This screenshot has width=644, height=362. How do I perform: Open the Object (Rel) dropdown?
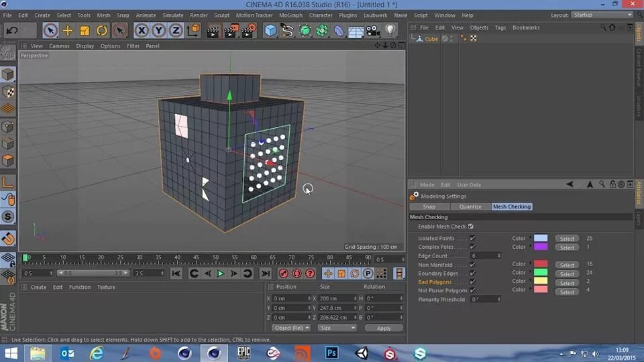point(291,328)
